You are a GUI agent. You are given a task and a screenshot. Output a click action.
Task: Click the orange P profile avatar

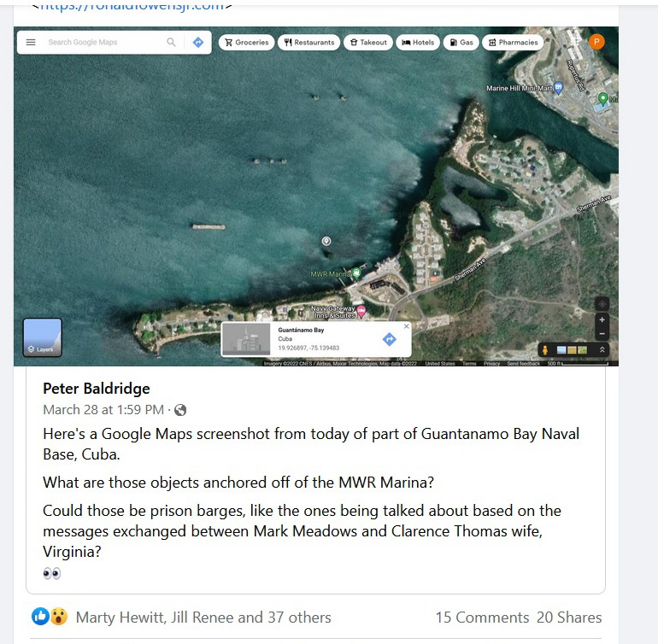point(596,42)
